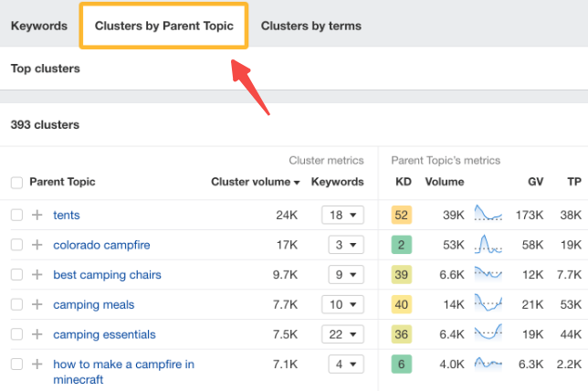The width and height of the screenshot is (588, 391).
Task: Expand the tents cluster plus icon
Action: point(37,216)
